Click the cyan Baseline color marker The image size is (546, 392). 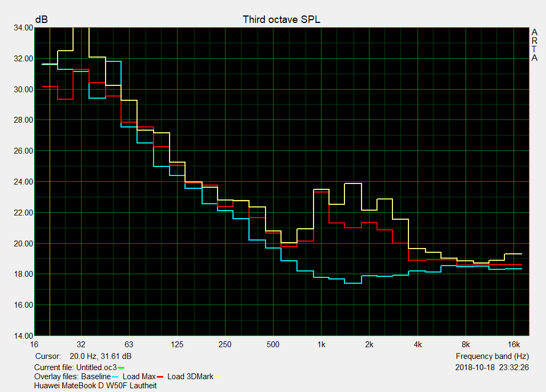click(115, 377)
